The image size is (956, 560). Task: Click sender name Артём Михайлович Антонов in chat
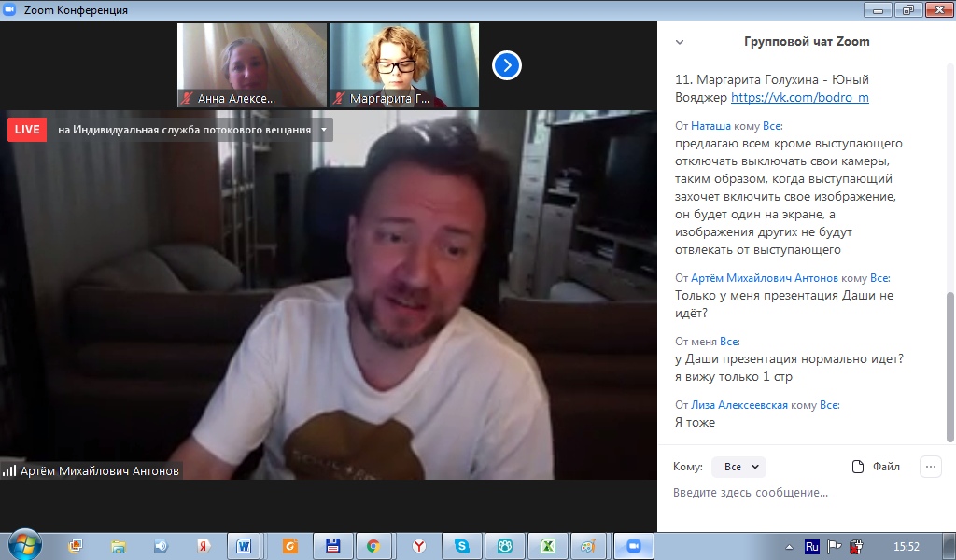(764, 278)
